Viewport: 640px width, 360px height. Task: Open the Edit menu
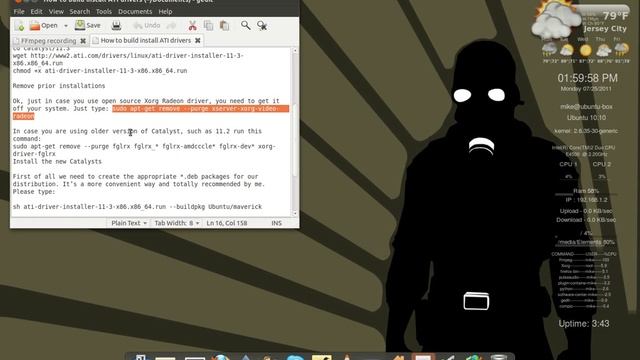(36, 11)
